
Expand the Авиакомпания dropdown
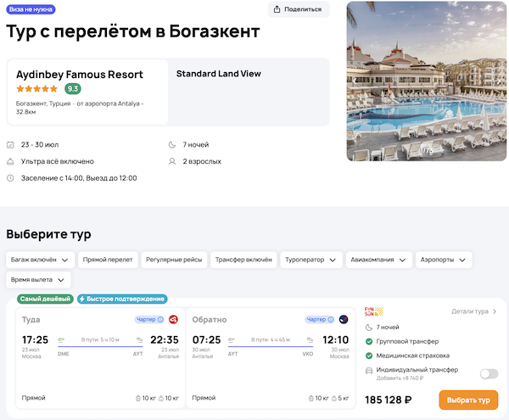(x=378, y=260)
